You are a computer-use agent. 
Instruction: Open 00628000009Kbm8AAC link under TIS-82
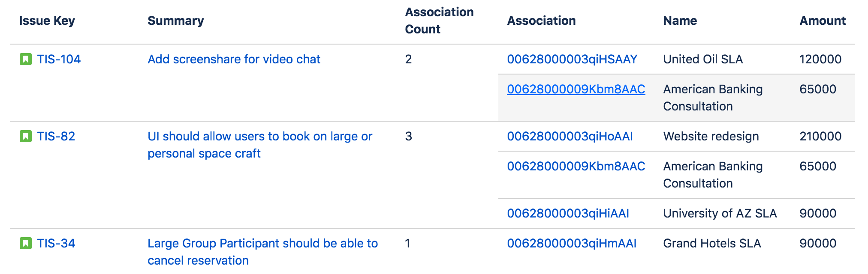point(576,166)
